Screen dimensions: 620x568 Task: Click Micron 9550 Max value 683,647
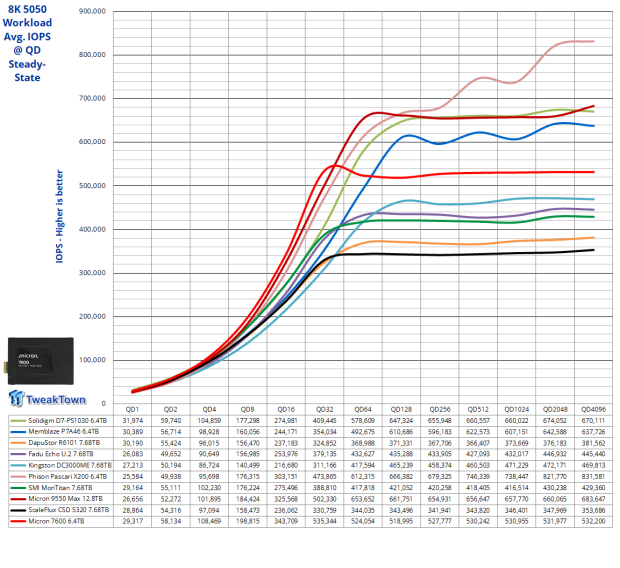[x=593, y=498]
